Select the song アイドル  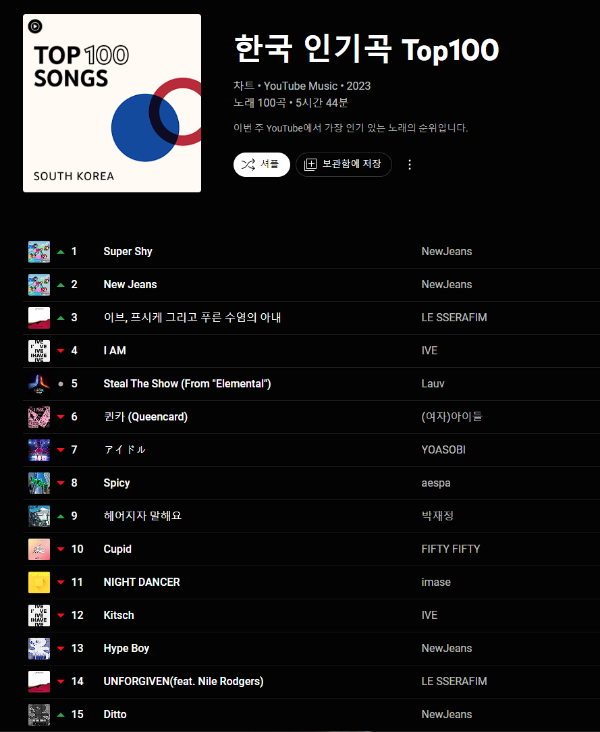pyautogui.click(x=125, y=450)
